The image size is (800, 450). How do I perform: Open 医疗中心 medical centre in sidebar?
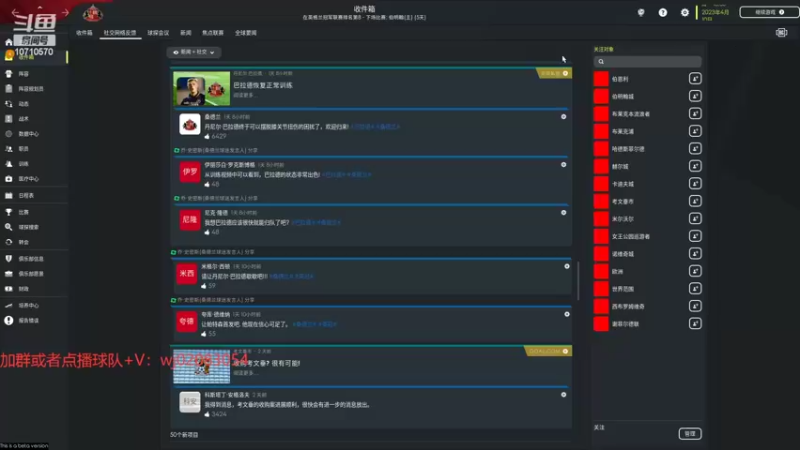pos(29,179)
